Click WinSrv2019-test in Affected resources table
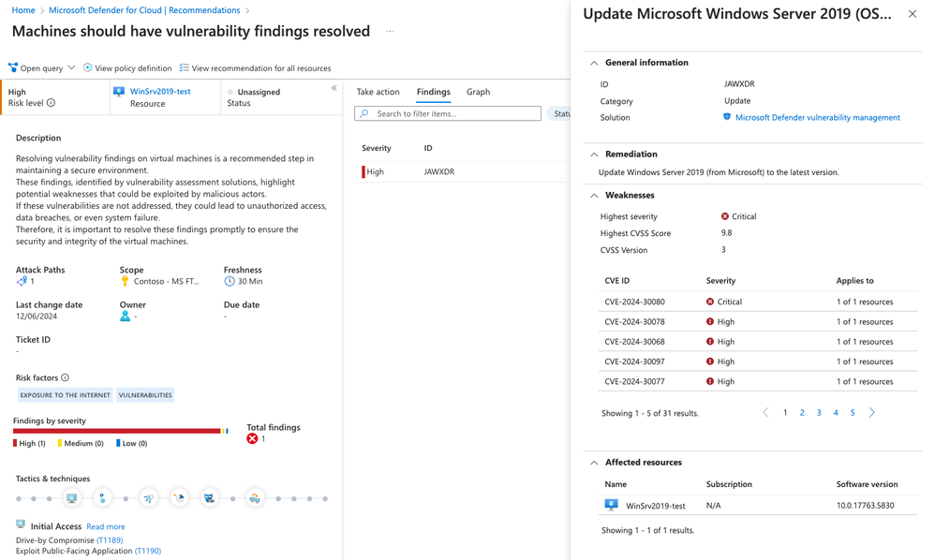 [655, 506]
